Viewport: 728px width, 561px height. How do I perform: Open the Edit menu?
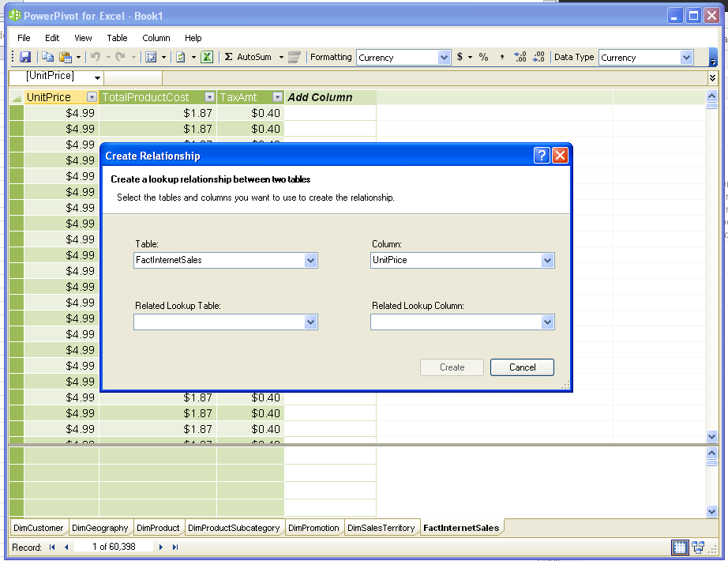point(52,38)
